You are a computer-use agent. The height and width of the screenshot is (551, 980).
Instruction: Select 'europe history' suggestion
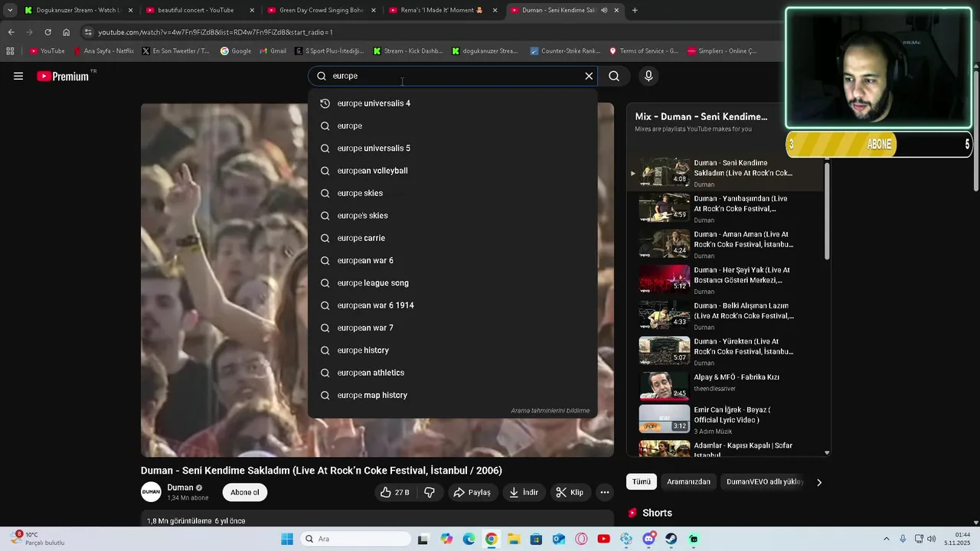click(x=452, y=350)
